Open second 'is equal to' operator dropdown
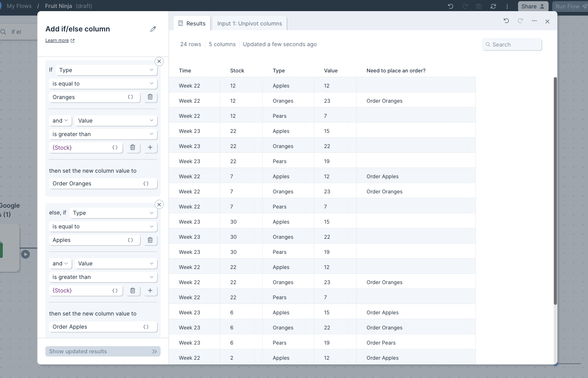The height and width of the screenshot is (378, 588). [103, 226]
